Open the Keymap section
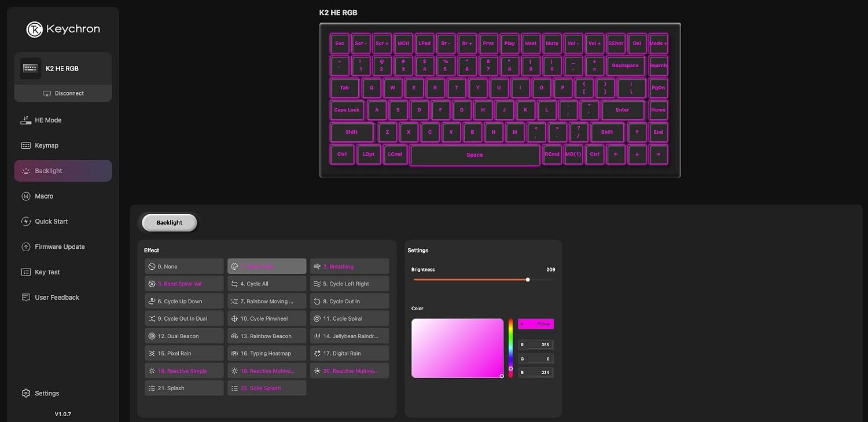Image resolution: width=868 pixels, height=422 pixels. 63,145
